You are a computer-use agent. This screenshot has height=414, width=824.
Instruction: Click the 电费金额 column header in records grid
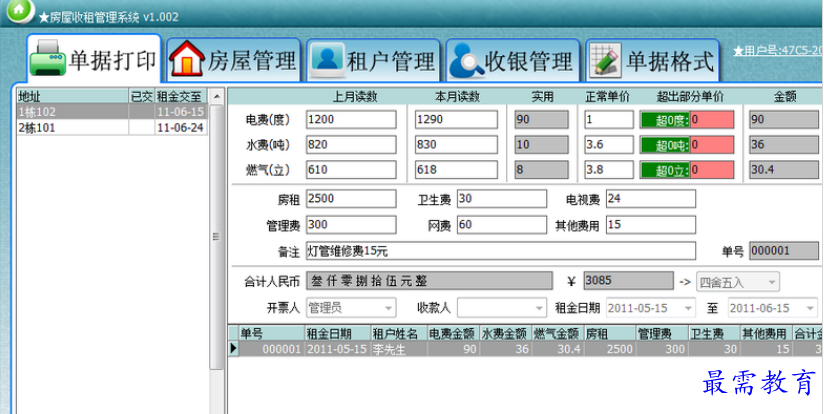pyautogui.click(x=453, y=333)
